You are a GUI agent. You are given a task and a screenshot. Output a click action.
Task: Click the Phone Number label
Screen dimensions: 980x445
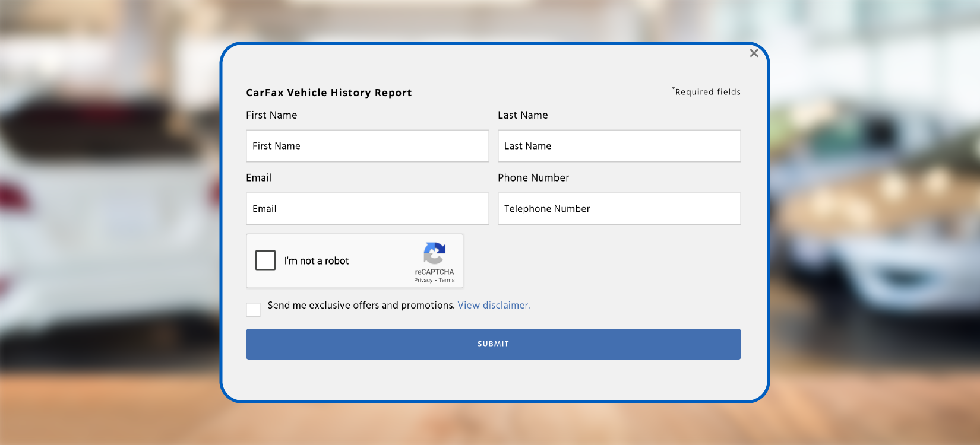[533, 178]
